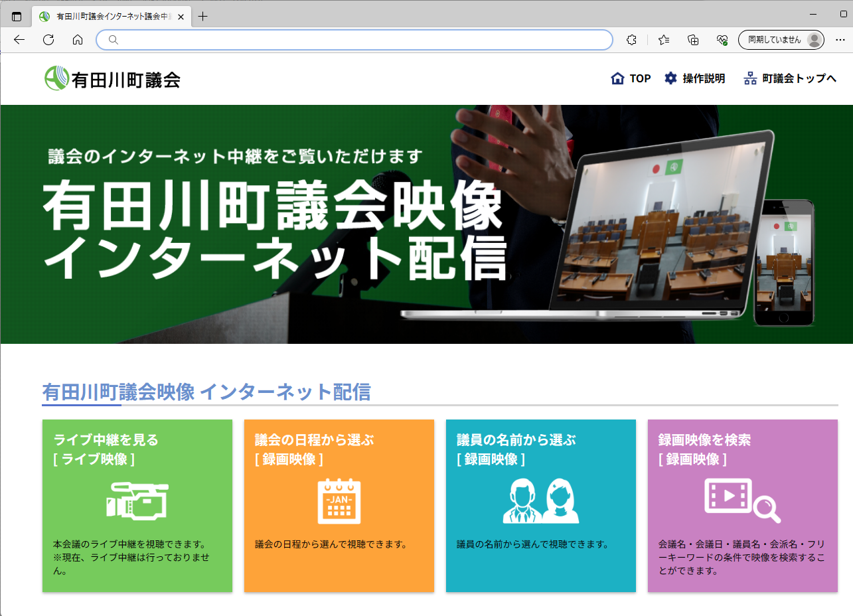Open the 操作説明 navigation link
Screen dimensions: 853x616
(694, 78)
